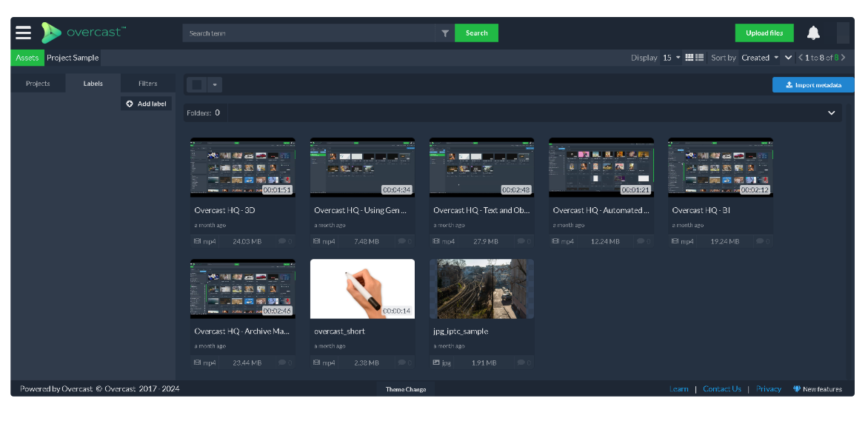The width and height of the screenshot is (868, 421).
Task: Open the search filter funnel icon
Action: (x=444, y=33)
